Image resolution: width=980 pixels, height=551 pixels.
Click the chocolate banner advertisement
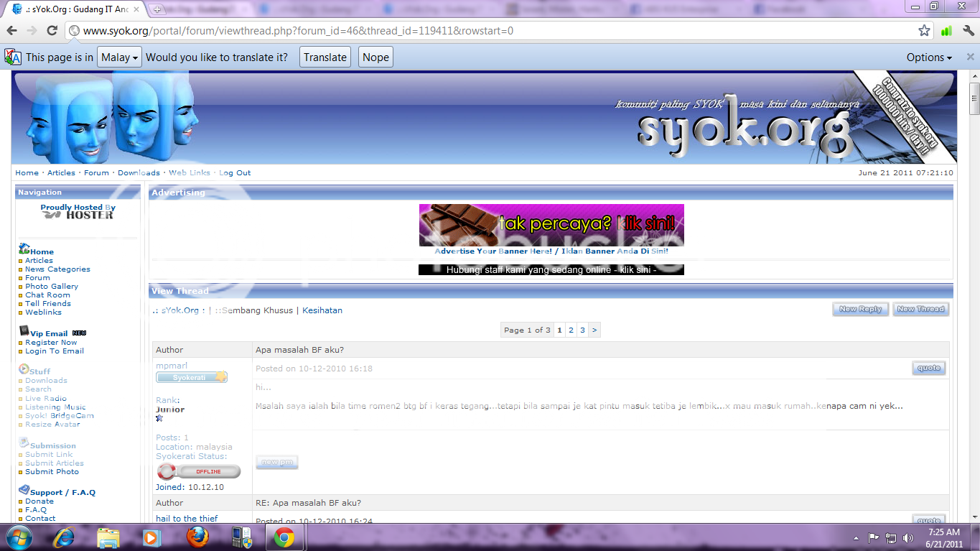[551, 225]
